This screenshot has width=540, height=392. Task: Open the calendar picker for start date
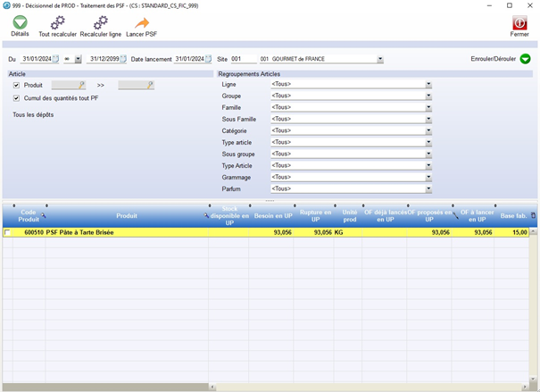click(55, 60)
